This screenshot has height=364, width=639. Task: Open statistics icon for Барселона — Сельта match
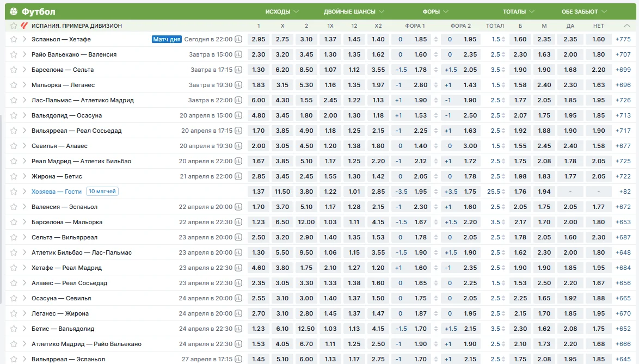coord(238,70)
